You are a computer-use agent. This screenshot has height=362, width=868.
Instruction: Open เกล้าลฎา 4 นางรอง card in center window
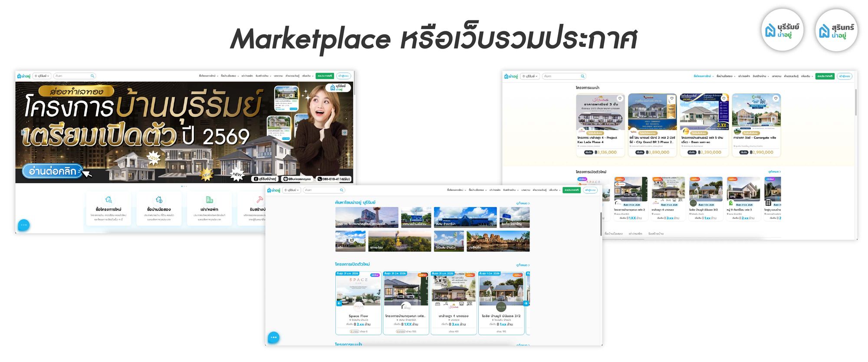[x=454, y=303]
